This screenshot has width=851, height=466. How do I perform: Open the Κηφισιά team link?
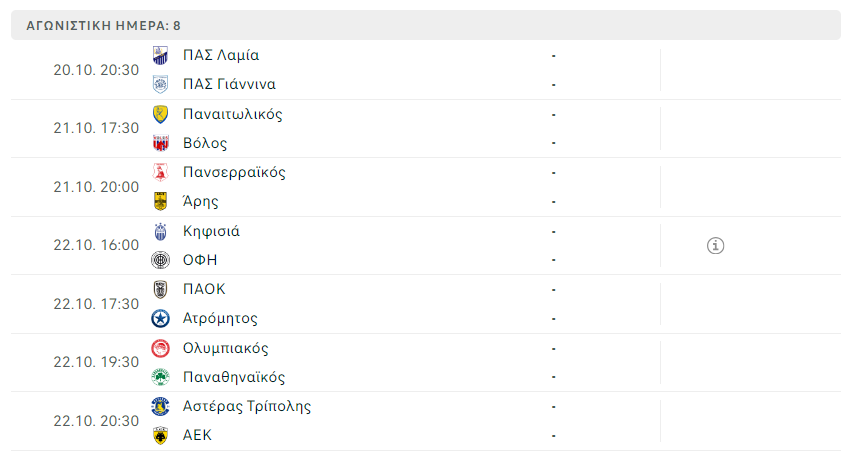pos(211,231)
